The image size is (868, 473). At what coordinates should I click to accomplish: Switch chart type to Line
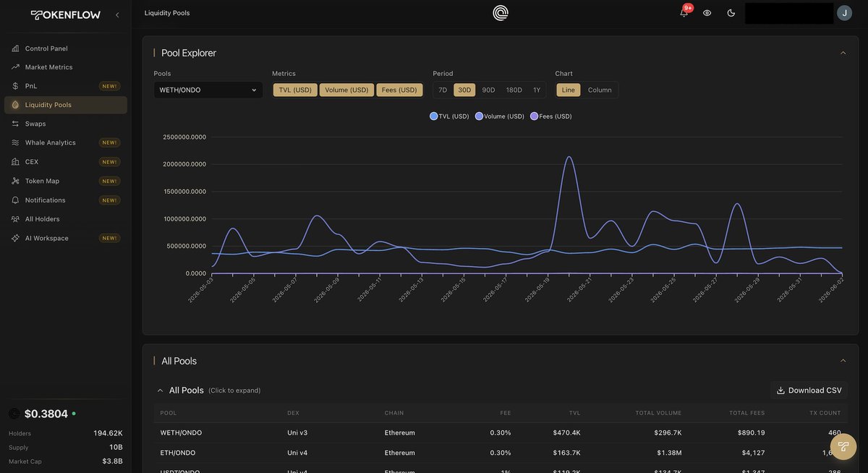pyautogui.click(x=569, y=90)
